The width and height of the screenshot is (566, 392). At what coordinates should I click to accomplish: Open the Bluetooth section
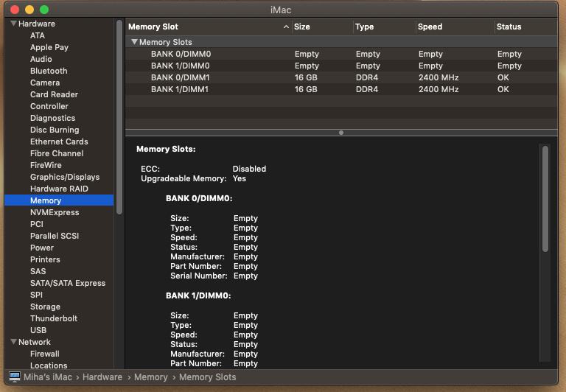(49, 71)
